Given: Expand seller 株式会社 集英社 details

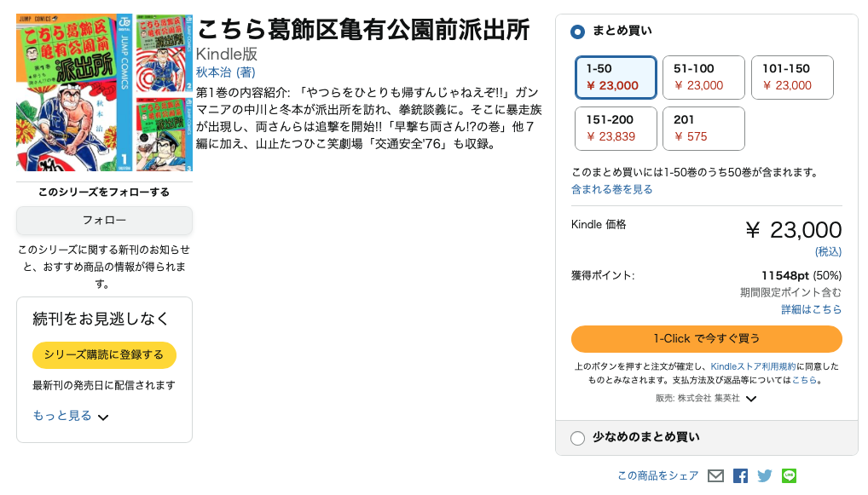Looking at the screenshot, I should 751,398.
